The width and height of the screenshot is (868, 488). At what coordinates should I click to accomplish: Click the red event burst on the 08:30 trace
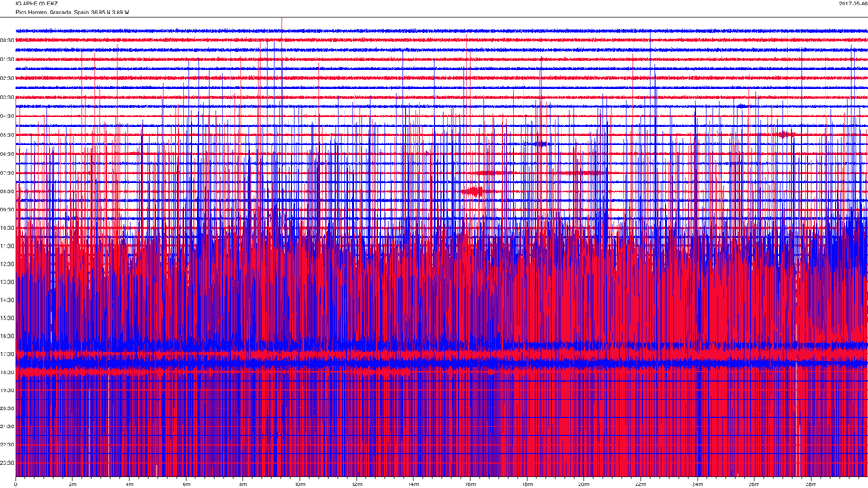point(473,192)
